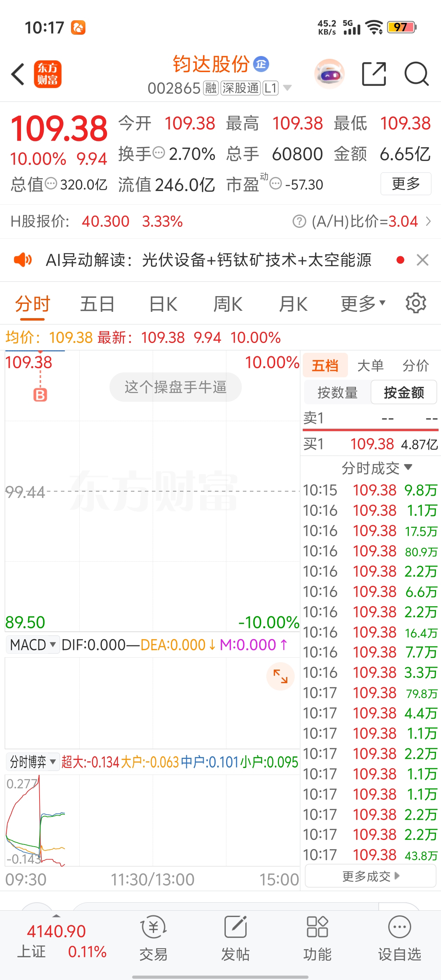Open 更多成交 trade list
This screenshot has width=441, height=980.
click(x=371, y=876)
